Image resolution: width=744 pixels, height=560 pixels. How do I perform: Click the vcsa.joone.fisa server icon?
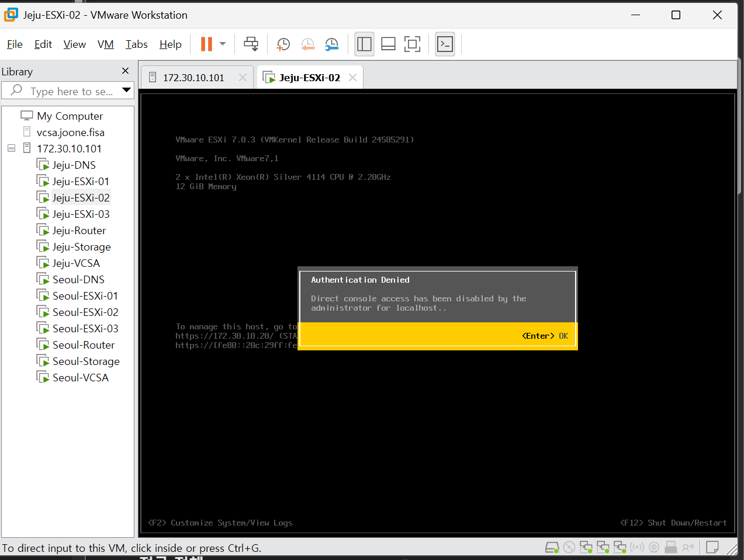click(x=27, y=132)
